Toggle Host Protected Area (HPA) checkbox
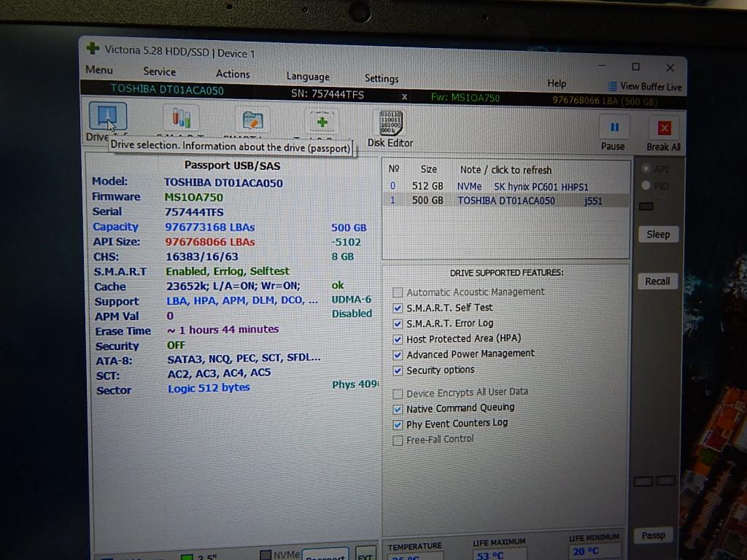This screenshot has width=747, height=560. [398, 340]
